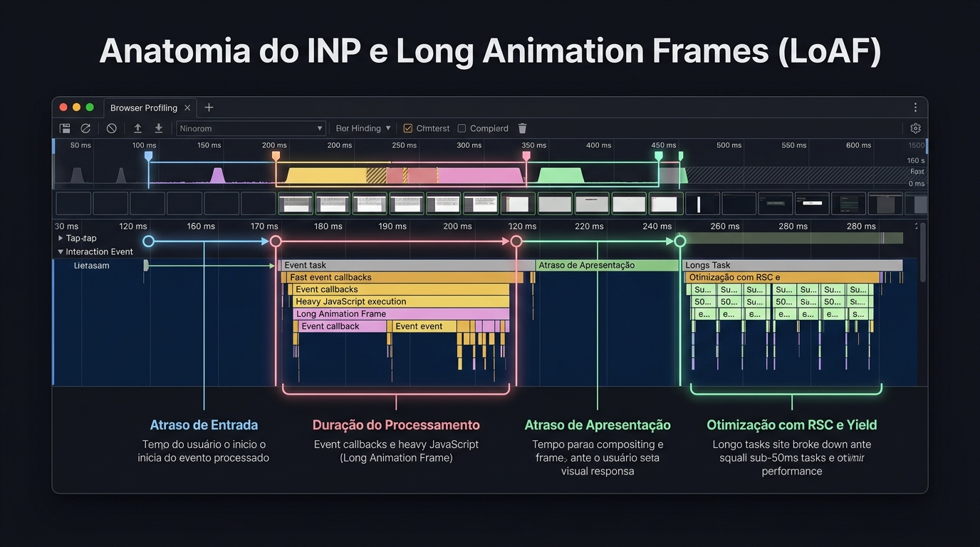Click the reload and record icon
Screen dimensions: 980x547
85,128
